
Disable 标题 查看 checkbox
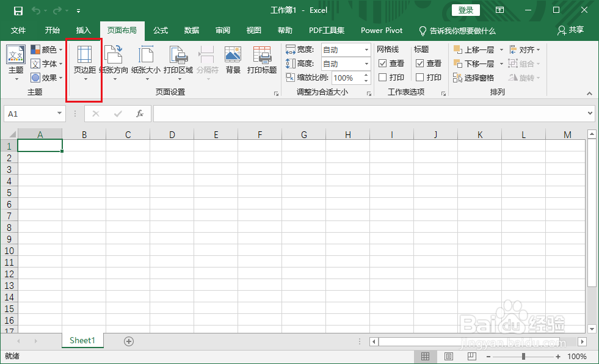419,63
